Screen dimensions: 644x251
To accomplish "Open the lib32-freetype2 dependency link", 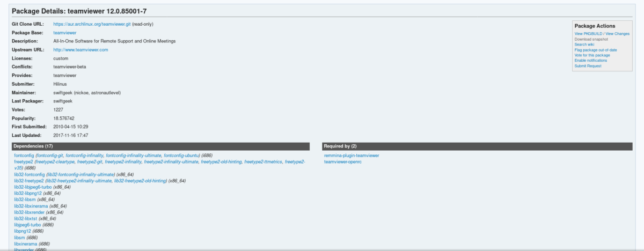I will point(29,181).
